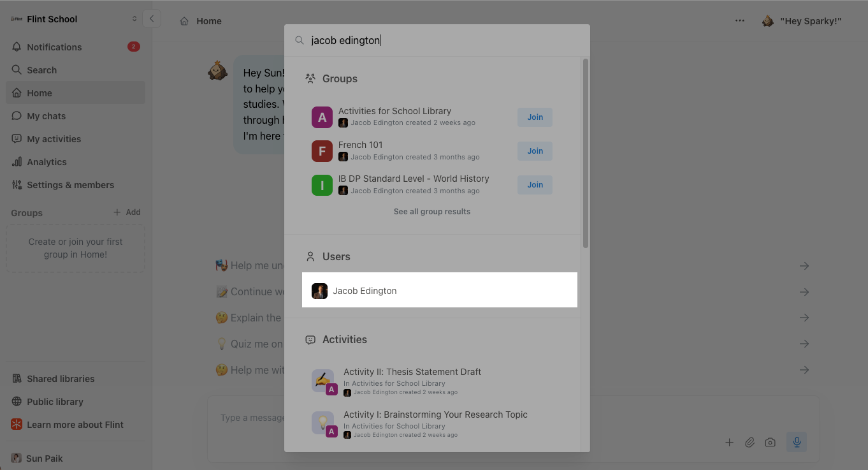Join the IB DP Standard Level group
The width and height of the screenshot is (868, 470).
(x=535, y=185)
